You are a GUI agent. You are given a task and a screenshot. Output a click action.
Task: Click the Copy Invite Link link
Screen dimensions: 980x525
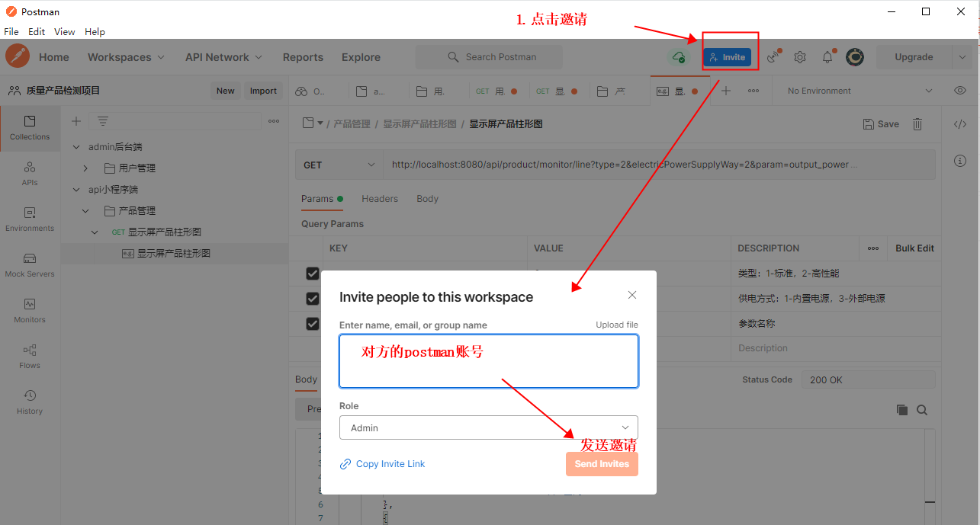[382, 464]
